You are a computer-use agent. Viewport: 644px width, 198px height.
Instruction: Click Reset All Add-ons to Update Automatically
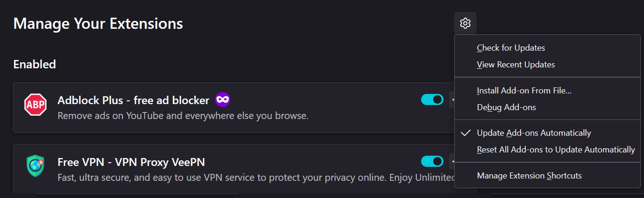(x=556, y=150)
